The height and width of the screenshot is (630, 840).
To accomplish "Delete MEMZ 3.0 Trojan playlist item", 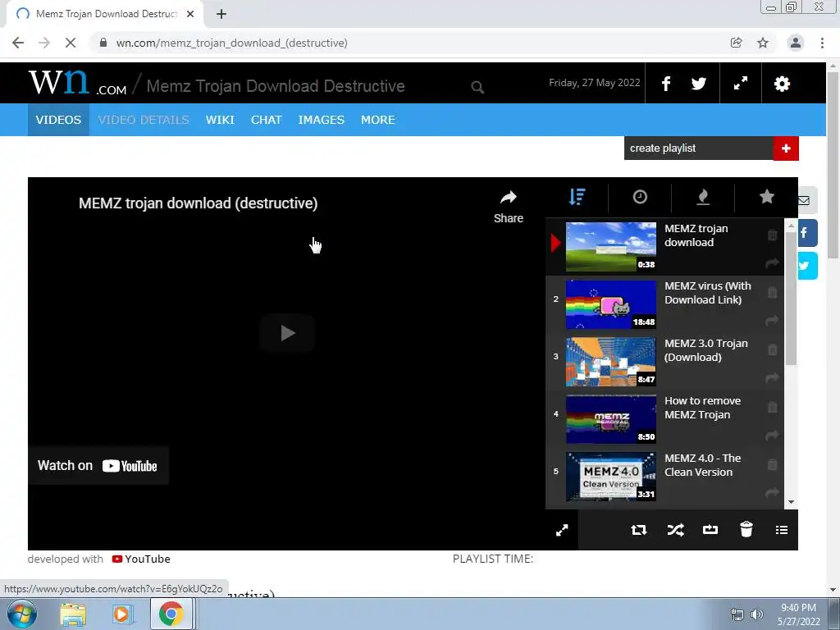I will tap(772, 349).
